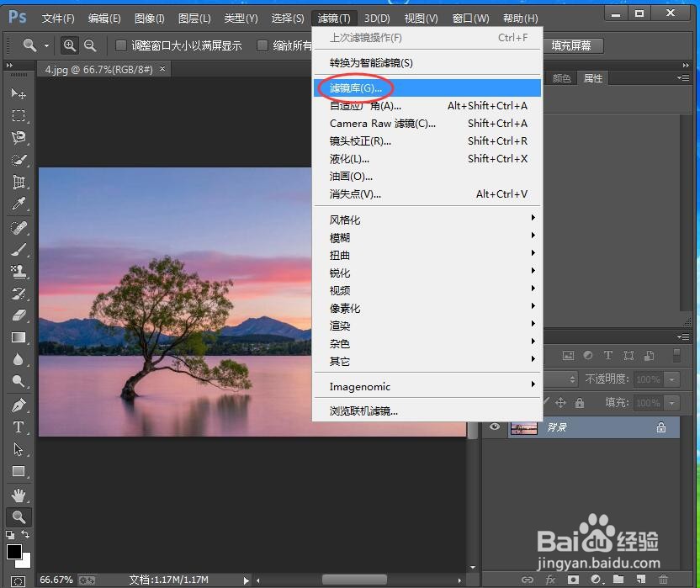Select the Rectangular Marquee tool

coord(19,115)
